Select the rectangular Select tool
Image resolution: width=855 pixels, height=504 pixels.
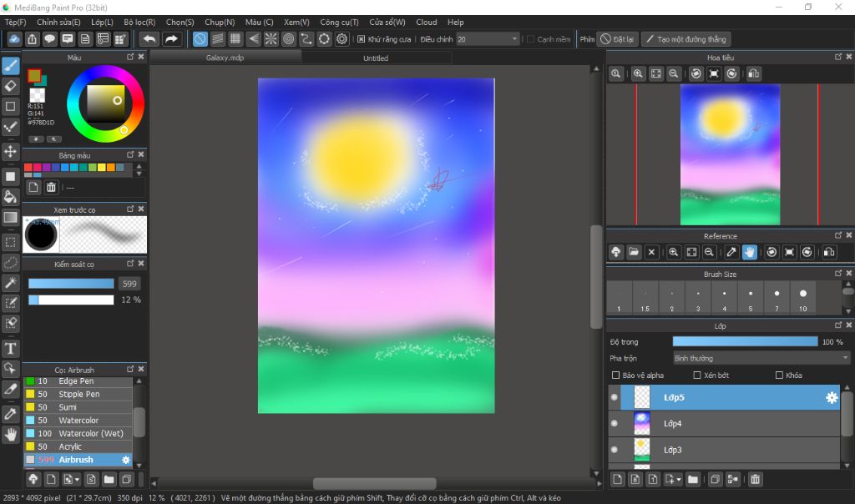pyautogui.click(x=10, y=242)
